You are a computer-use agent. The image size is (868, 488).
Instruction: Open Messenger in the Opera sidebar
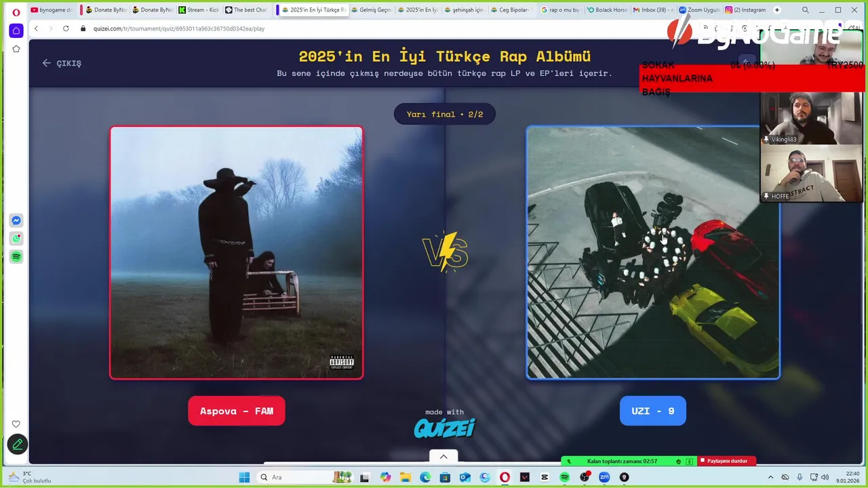[x=16, y=220]
